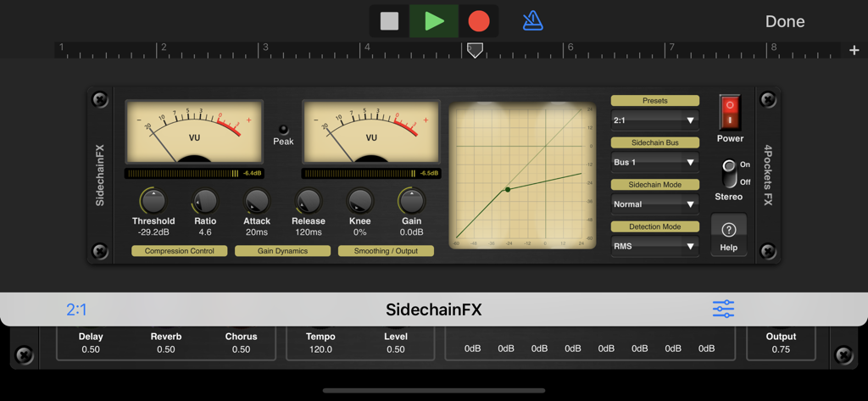Click the -6.5dB level meter strip
This screenshot has height=401, width=868.
371,173
